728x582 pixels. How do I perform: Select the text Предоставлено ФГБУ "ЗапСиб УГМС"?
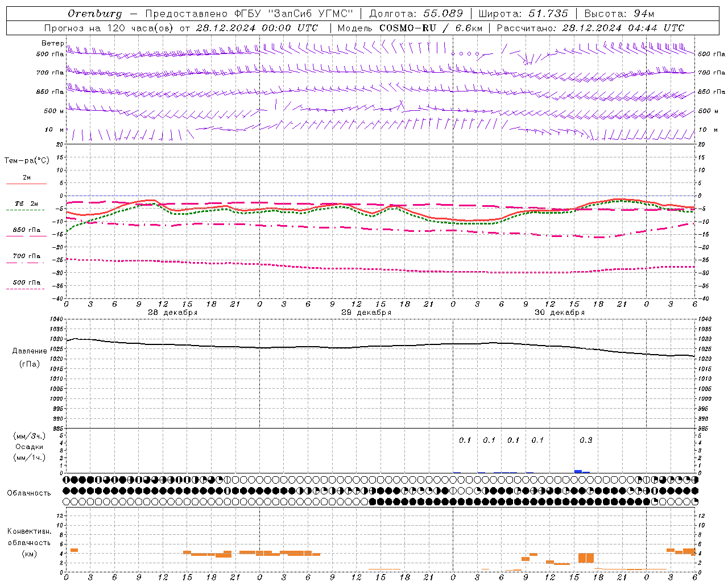[x=249, y=13]
